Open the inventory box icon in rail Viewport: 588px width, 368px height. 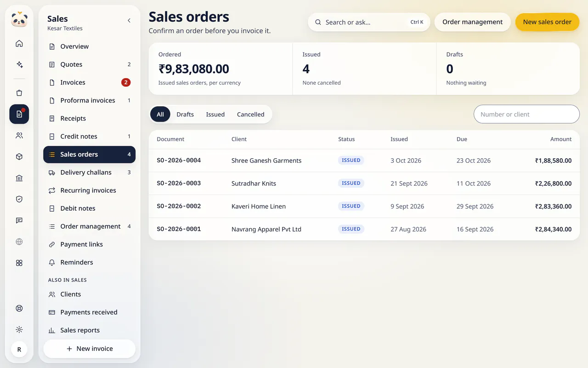pyautogui.click(x=19, y=157)
